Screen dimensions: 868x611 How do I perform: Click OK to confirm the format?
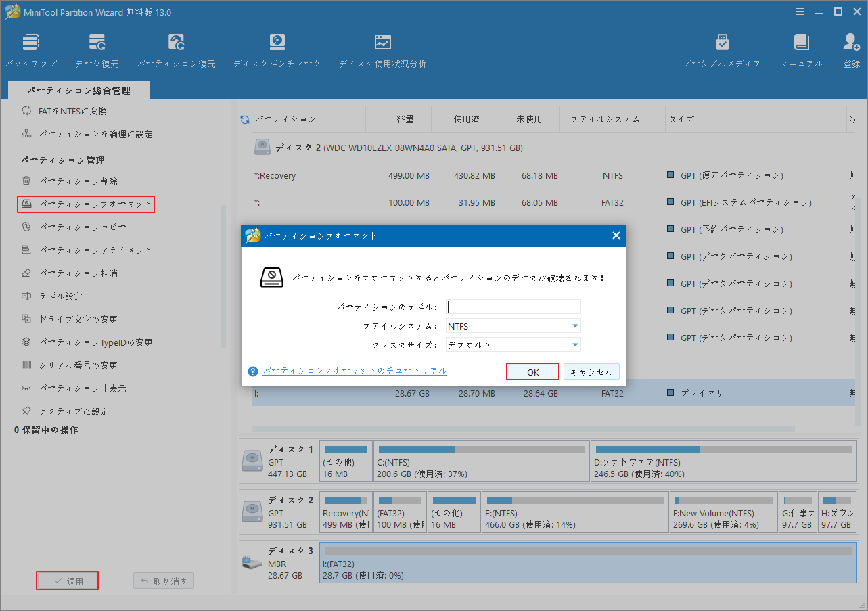coord(532,371)
